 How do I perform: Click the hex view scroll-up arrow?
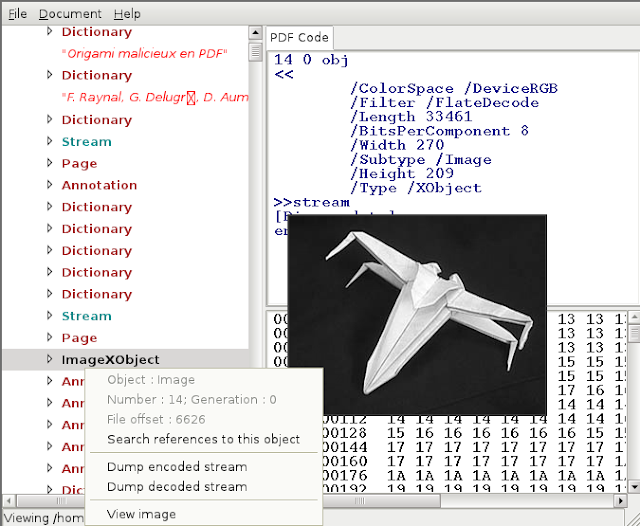click(634, 316)
